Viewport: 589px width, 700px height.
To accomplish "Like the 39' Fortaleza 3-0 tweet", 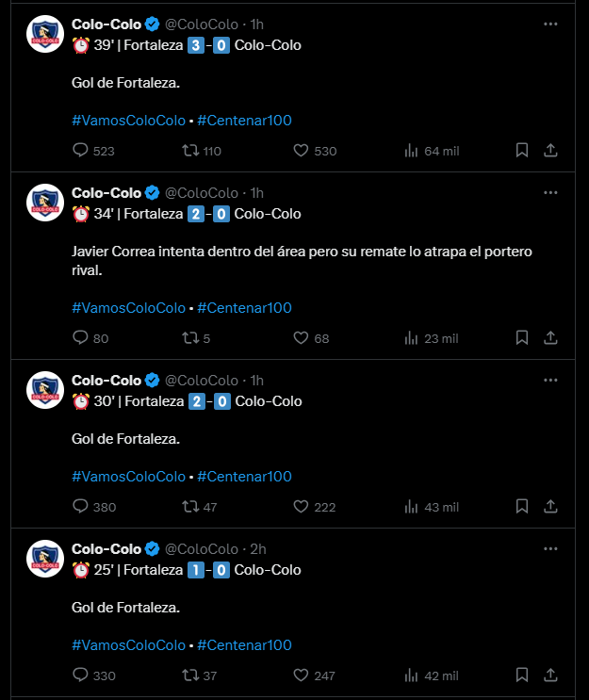I will (x=302, y=150).
